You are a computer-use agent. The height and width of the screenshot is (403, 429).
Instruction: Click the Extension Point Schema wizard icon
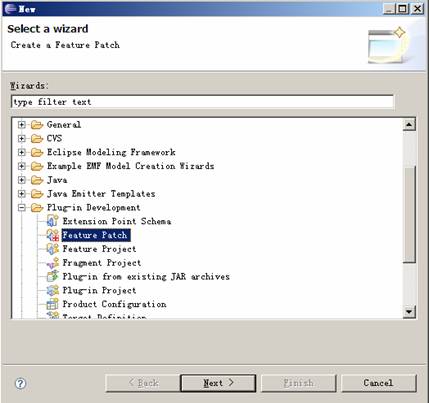(x=53, y=221)
